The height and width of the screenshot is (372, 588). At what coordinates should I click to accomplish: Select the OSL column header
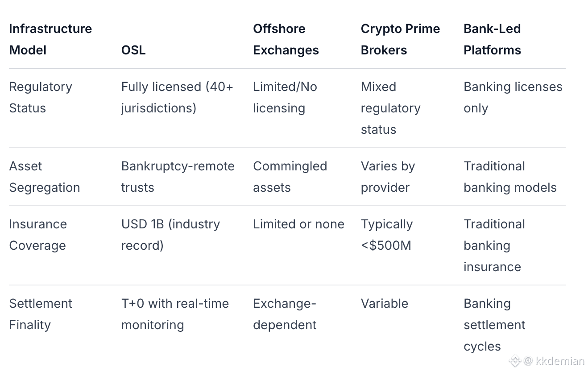pos(133,50)
